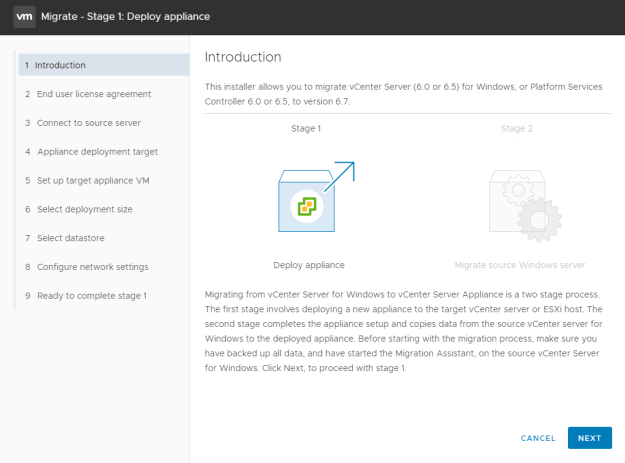Click the Deploy appliance box icon
Screen dimensions: 625x463
point(316,196)
